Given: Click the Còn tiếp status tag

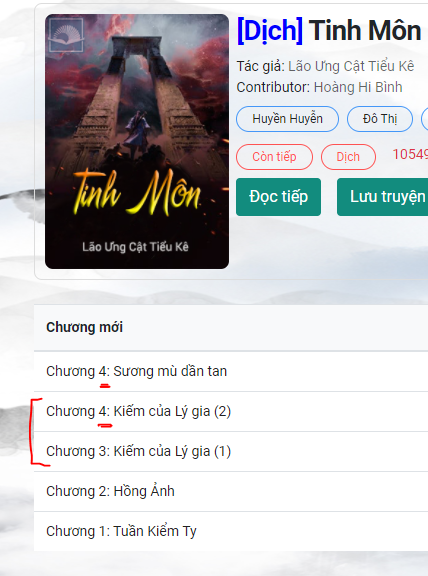Looking at the screenshot, I should click(274, 157).
